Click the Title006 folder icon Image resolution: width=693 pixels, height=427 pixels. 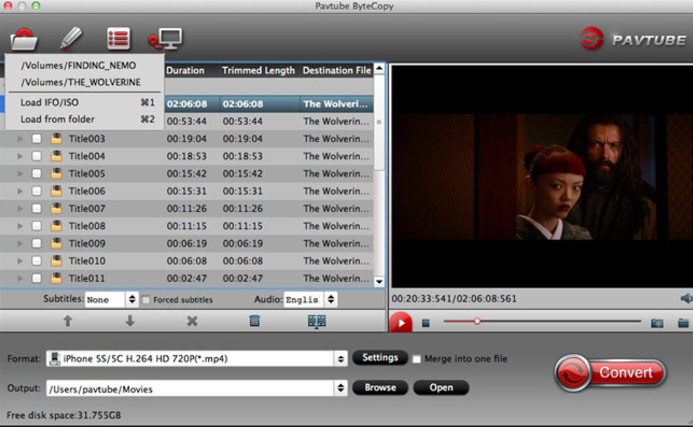56,191
